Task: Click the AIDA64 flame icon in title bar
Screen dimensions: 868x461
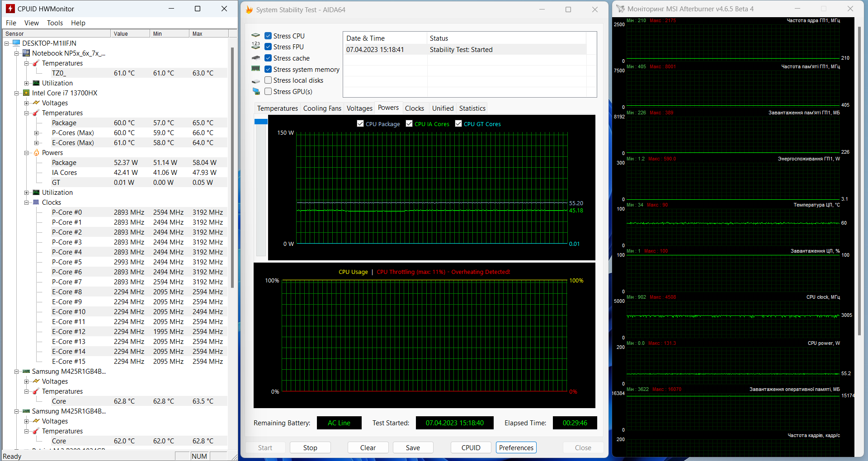Action: pyautogui.click(x=249, y=9)
